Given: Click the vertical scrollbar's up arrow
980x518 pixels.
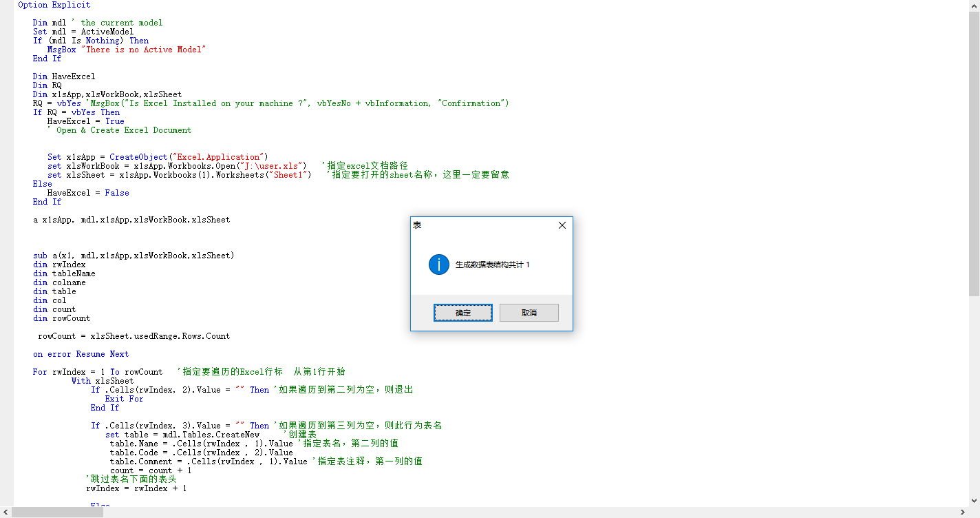Looking at the screenshot, I should tap(974, 6).
